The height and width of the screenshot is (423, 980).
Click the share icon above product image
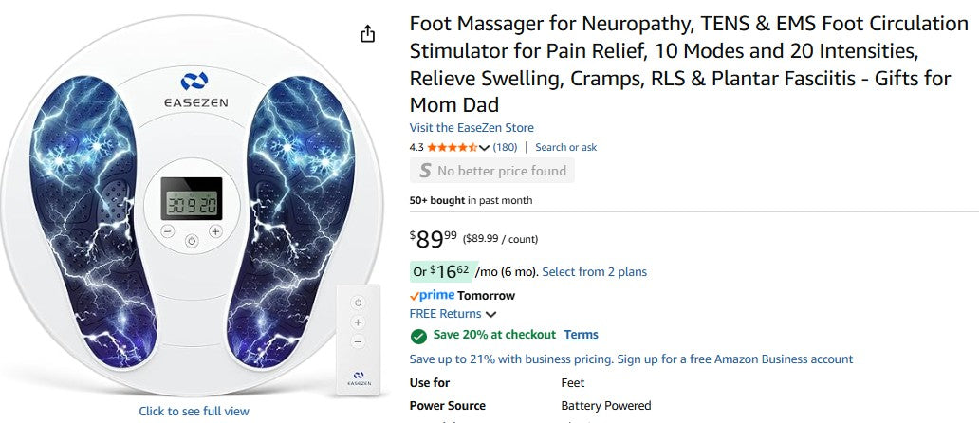[368, 34]
